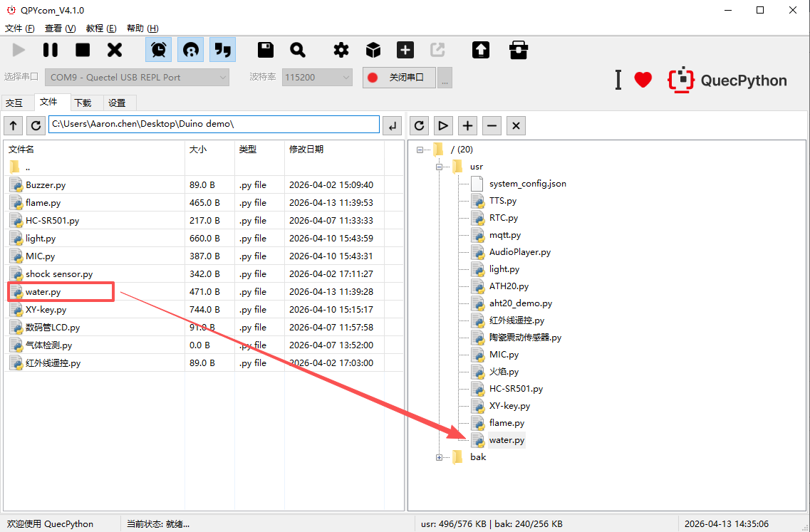Open the 教程 menu
This screenshot has width=810, height=532.
click(x=100, y=28)
